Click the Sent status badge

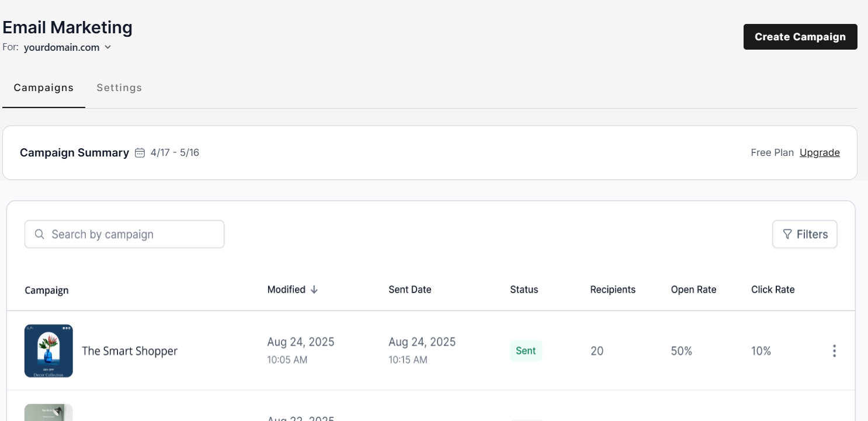point(526,351)
